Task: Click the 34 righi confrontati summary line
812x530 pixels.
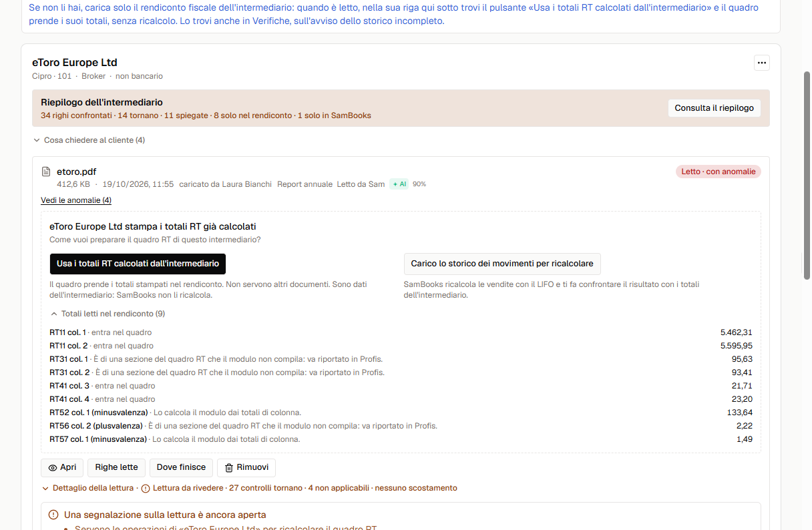Action: pyautogui.click(x=206, y=115)
